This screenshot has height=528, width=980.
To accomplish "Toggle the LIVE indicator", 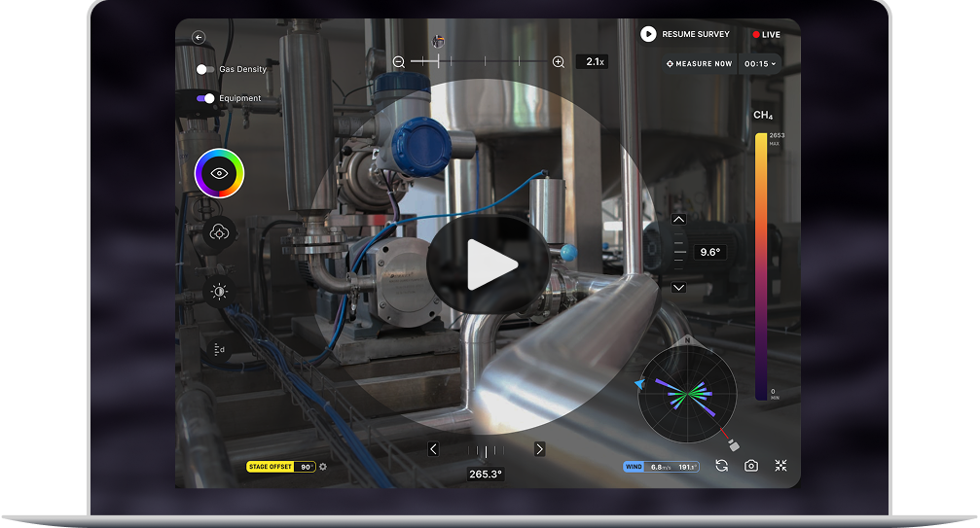I will point(766,35).
